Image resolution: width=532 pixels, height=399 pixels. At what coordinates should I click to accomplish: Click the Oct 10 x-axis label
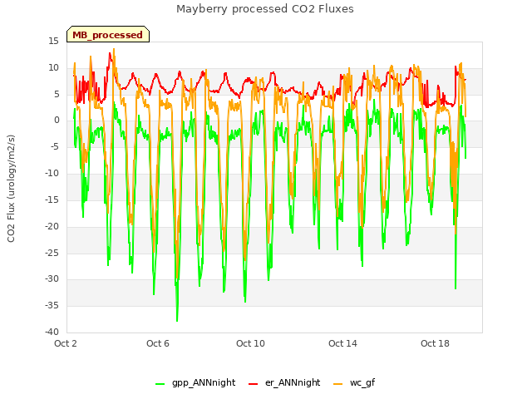pos(250,343)
